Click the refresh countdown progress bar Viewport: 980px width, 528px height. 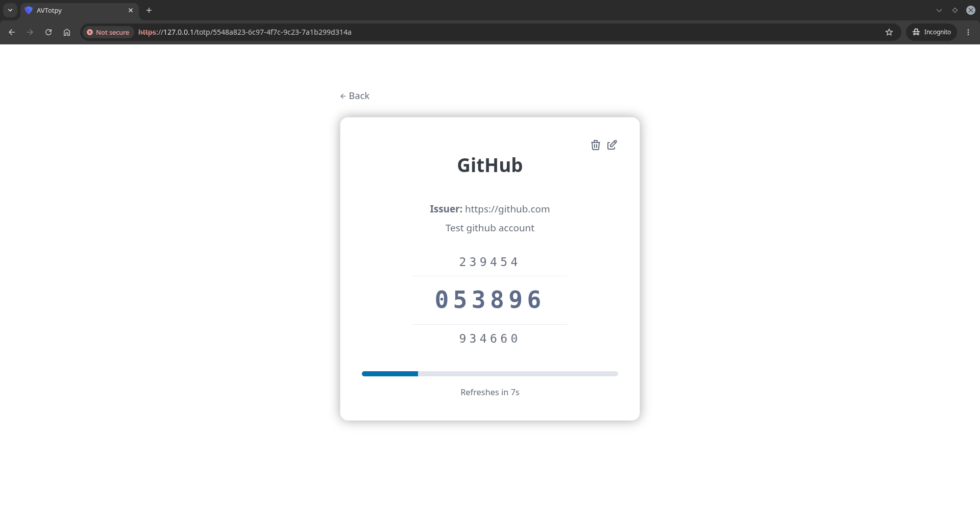click(x=490, y=374)
